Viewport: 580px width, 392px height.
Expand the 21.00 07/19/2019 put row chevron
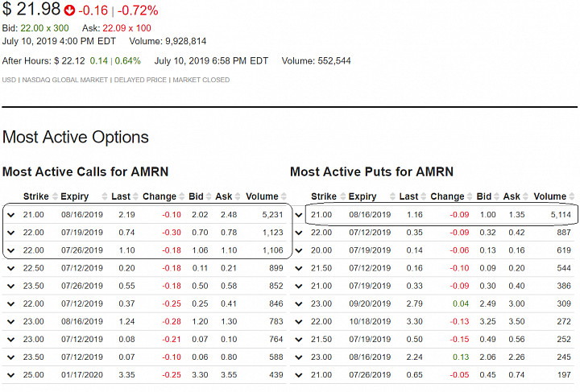(299, 286)
